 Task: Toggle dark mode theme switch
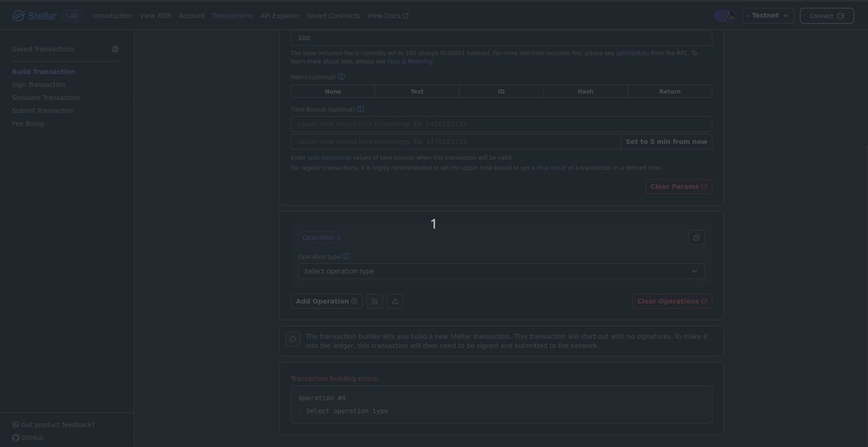(725, 16)
